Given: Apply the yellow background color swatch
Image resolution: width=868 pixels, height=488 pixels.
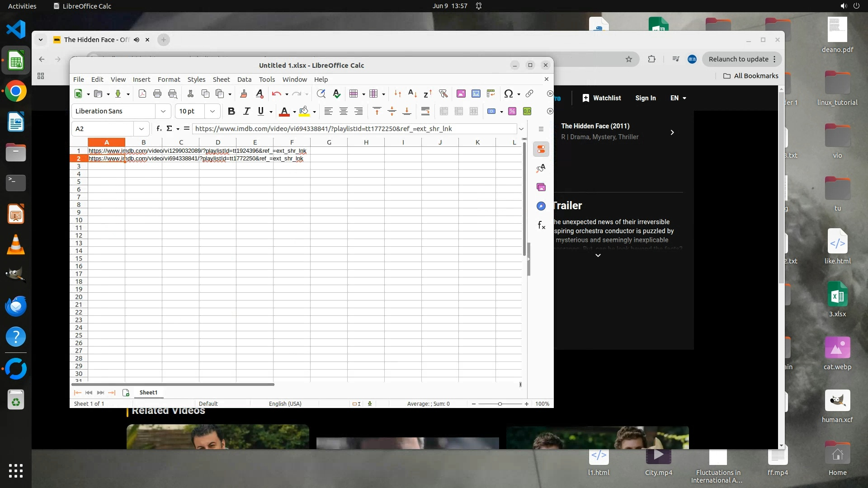Looking at the screenshot, I should coord(304,111).
